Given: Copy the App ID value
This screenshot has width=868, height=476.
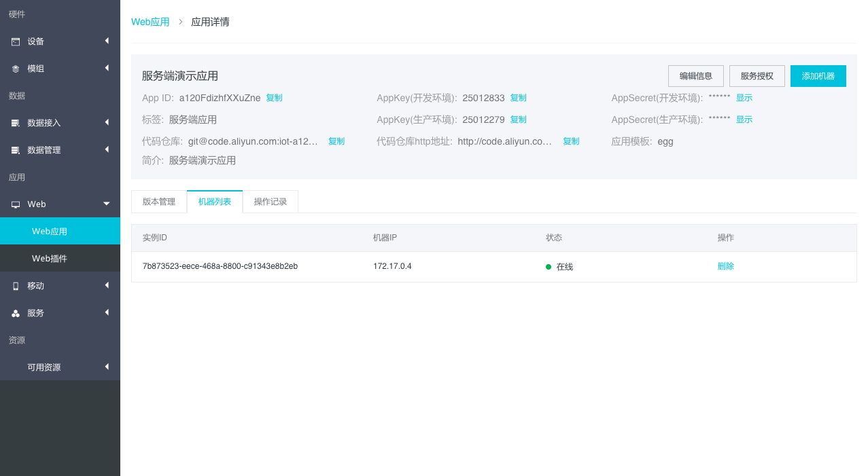Looking at the screenshot, I should pos(274,98).
